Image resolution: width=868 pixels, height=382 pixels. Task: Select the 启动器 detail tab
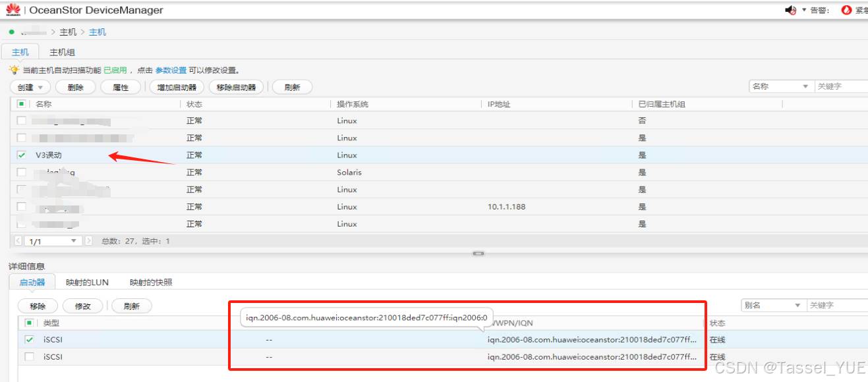click(32, 282)
